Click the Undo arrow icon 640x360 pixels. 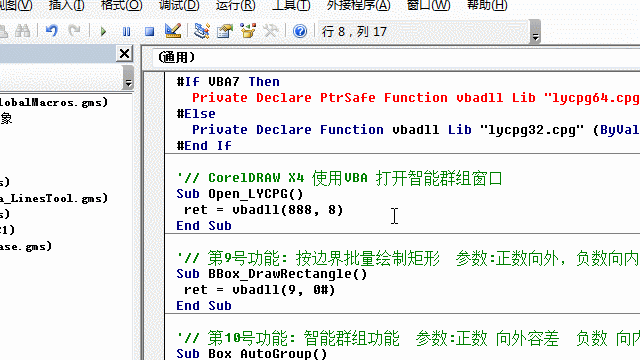point(51,31)
